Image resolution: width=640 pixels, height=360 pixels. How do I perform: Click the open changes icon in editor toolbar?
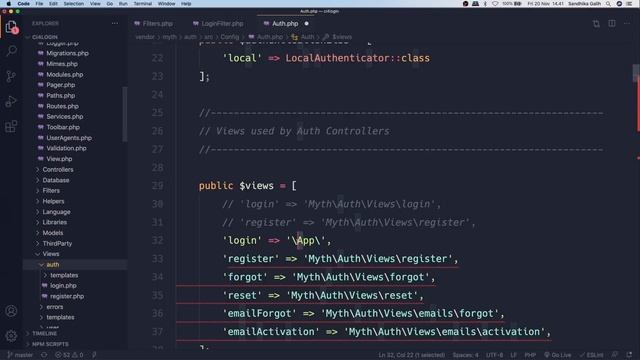(x=596, y=24)
